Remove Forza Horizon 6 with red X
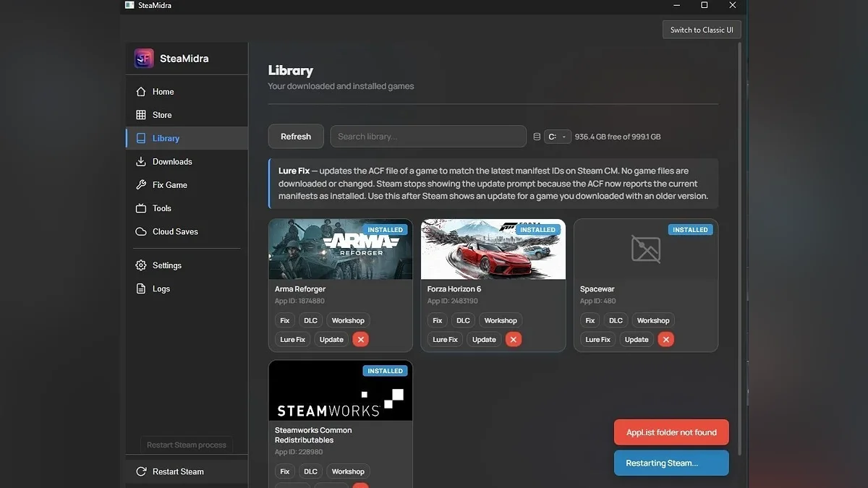Viewport: 868px width, 488px height. (x=514, y=339)
